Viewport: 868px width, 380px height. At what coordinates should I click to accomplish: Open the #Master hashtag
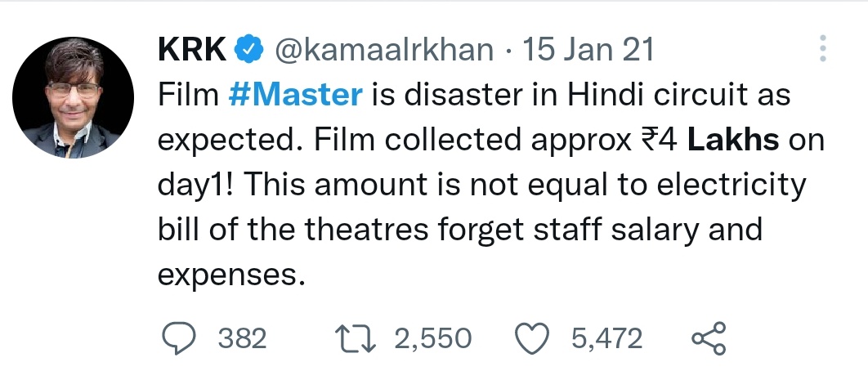click(295, 95)
